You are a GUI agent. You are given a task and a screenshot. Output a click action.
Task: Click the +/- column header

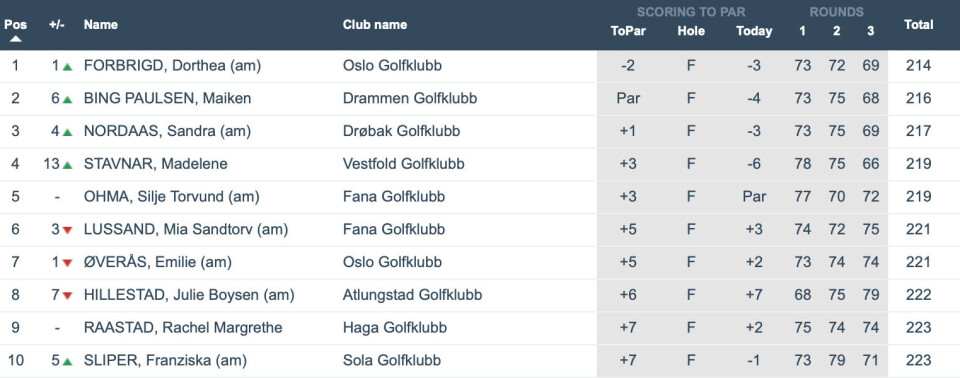[x=57, y=25]
